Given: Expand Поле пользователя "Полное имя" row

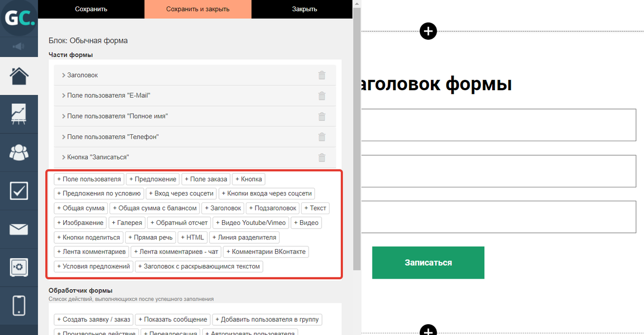Looking at the screenshot, I should 195,116.
